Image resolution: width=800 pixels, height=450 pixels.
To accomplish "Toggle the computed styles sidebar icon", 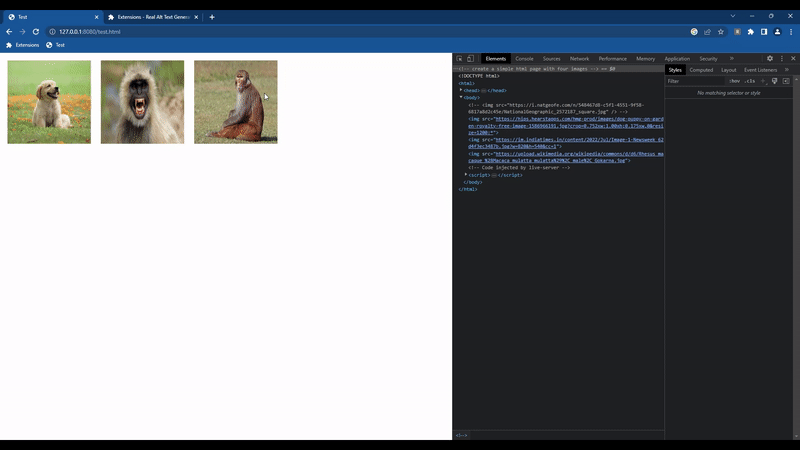I will tap(786, 81).
